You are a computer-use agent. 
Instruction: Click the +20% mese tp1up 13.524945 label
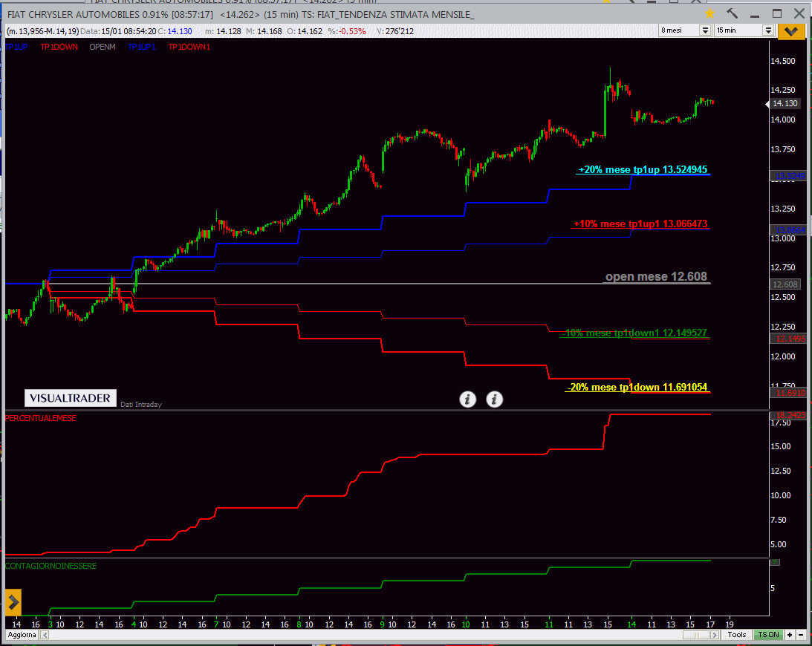point(643,170)
